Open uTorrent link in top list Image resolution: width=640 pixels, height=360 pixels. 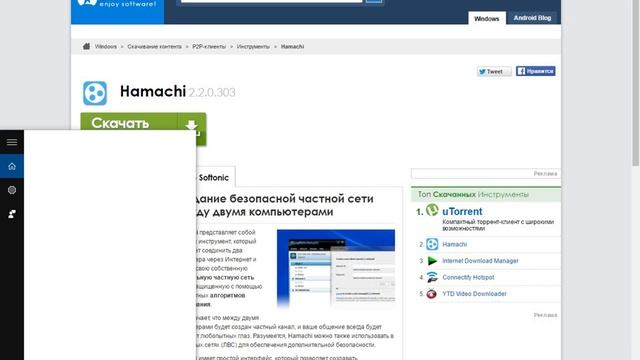coord(462,211)
